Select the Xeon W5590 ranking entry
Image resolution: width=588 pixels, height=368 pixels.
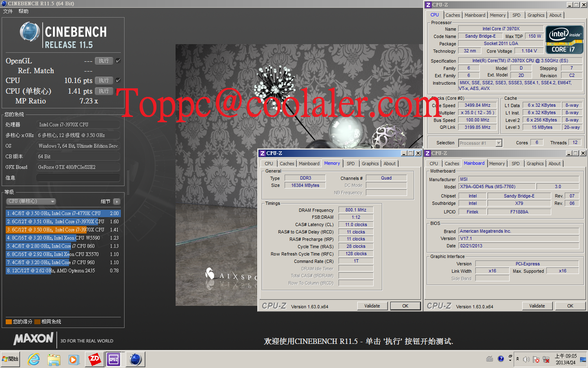63,238
